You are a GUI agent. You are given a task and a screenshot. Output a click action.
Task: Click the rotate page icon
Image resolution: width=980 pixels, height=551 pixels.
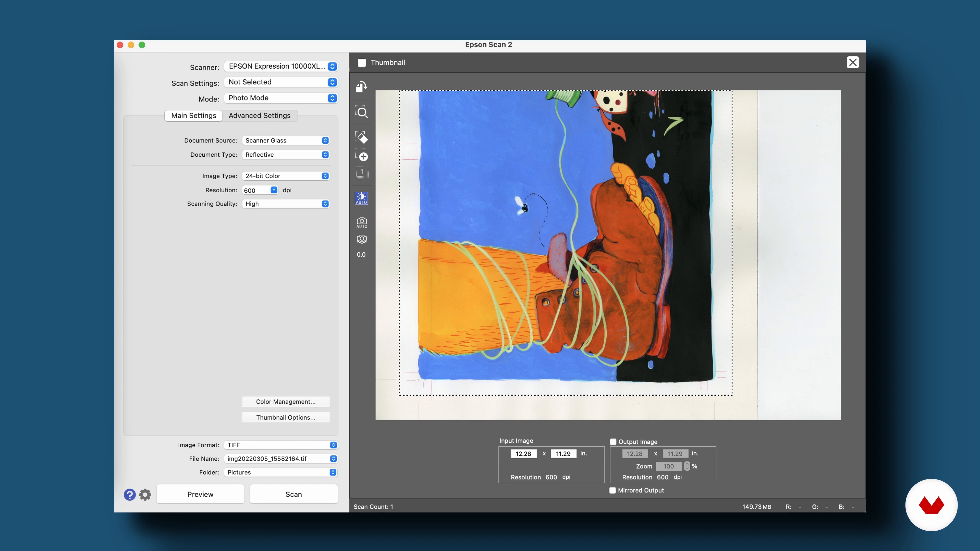tap(361, 87)
